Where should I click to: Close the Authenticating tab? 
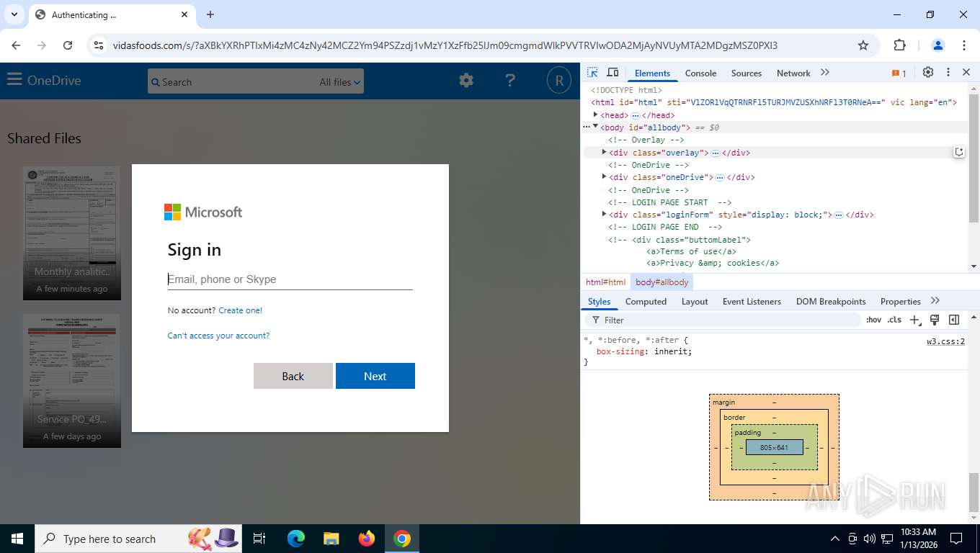click(184, 14)
